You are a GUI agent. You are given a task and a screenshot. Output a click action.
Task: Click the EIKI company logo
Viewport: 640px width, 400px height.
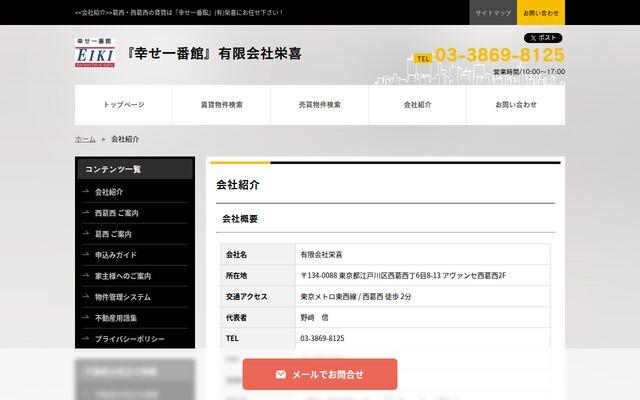95,52
